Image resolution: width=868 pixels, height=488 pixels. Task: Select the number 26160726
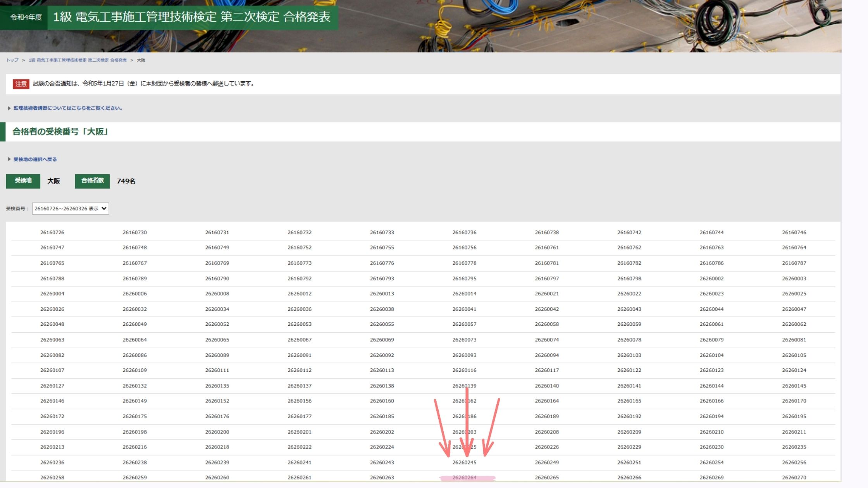click(52, 232)
